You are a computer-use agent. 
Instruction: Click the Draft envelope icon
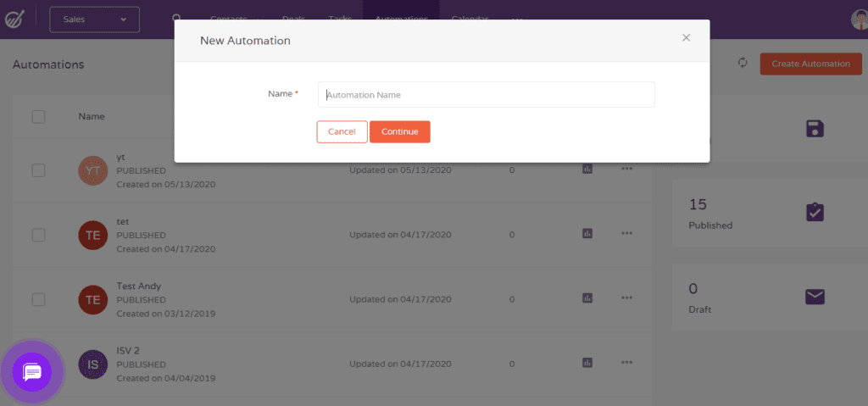815,297
